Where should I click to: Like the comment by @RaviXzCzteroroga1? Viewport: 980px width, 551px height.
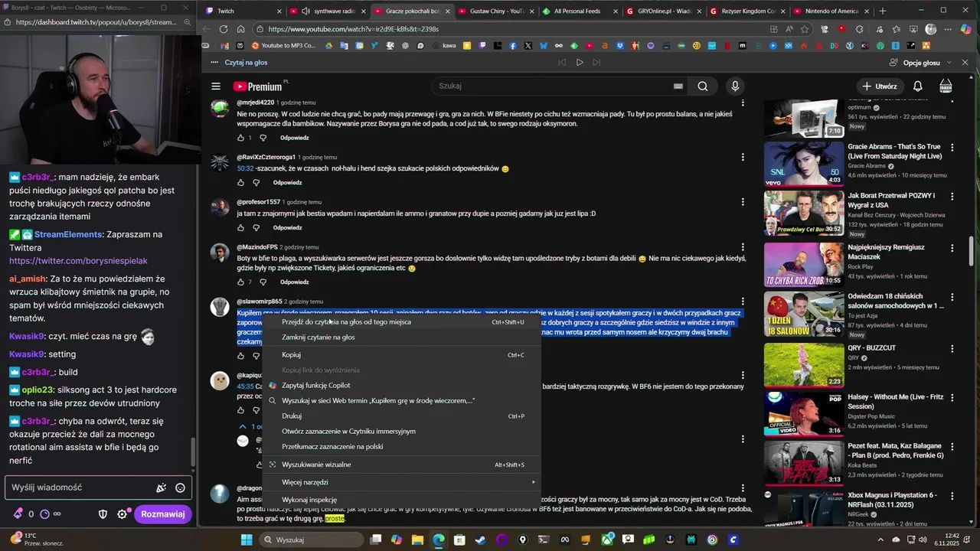click(x=240, y=183)
